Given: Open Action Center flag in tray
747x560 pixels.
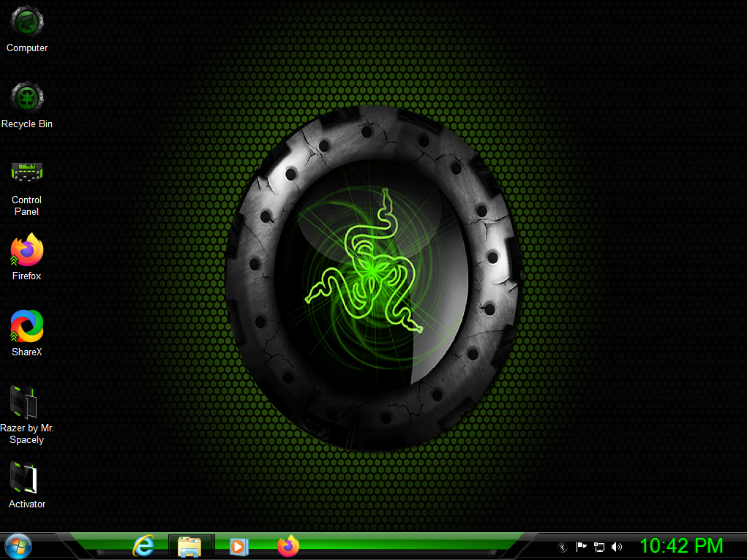Looking at the screenshot, I should tap(581, 547).
